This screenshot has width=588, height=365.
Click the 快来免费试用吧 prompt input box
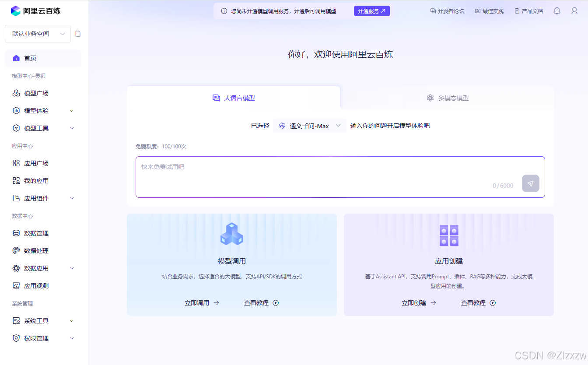[340, 177]
